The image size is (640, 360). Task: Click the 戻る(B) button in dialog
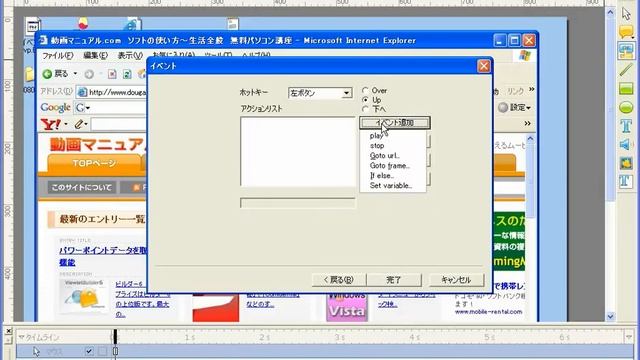tap(338, 280)
